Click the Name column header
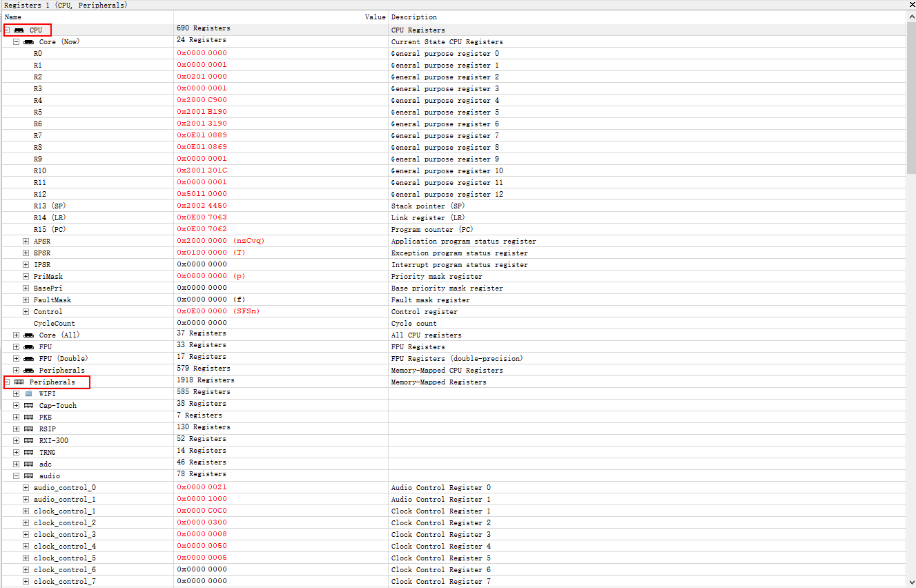Screen dimensions: 916x588 click(x=13, y=17)
